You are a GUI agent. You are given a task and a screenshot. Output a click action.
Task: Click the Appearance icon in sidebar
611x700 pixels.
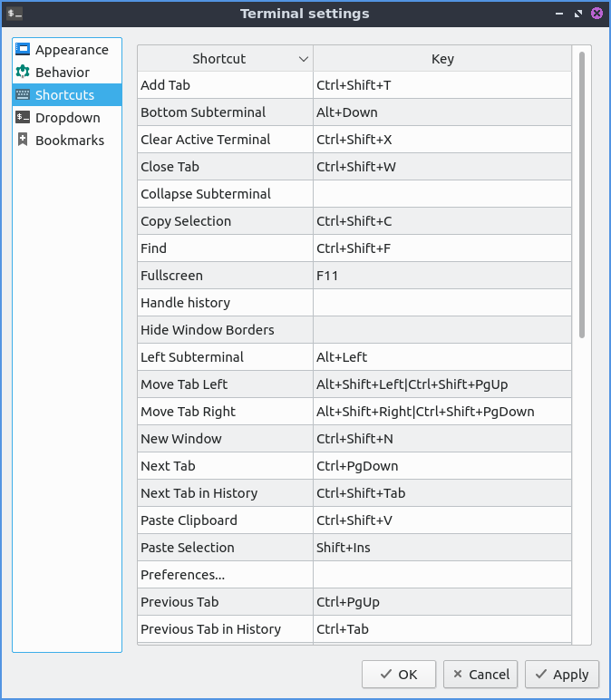click(23, 50)
